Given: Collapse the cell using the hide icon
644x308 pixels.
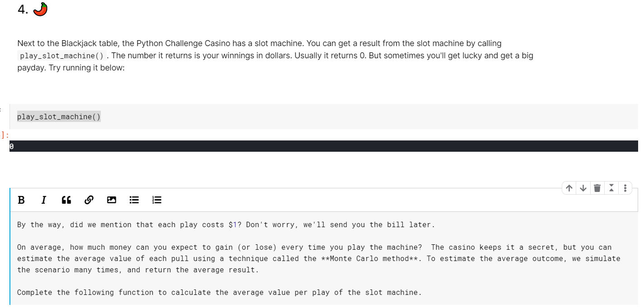Looking at the screenshot, I should coord(611,188).
